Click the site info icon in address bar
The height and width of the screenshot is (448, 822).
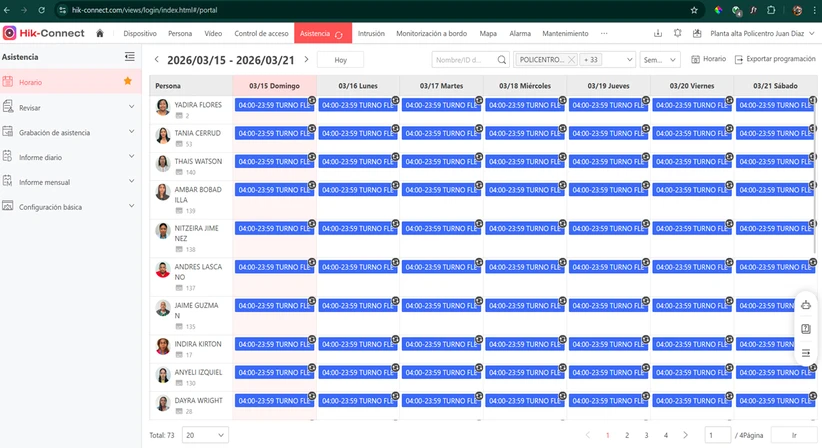(62, 10)
